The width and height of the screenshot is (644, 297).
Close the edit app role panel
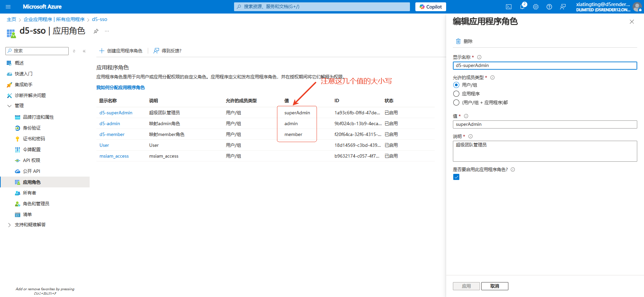click(632, 22)
